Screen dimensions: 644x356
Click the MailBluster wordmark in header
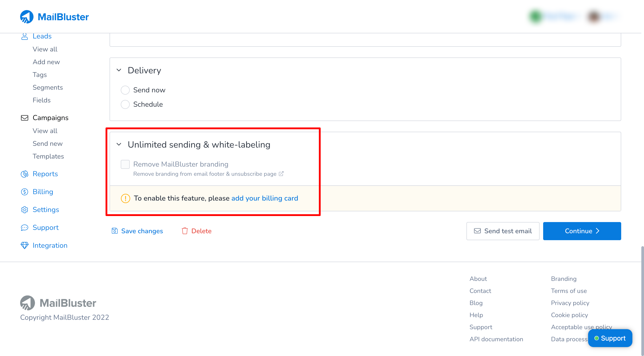point(63,17)
